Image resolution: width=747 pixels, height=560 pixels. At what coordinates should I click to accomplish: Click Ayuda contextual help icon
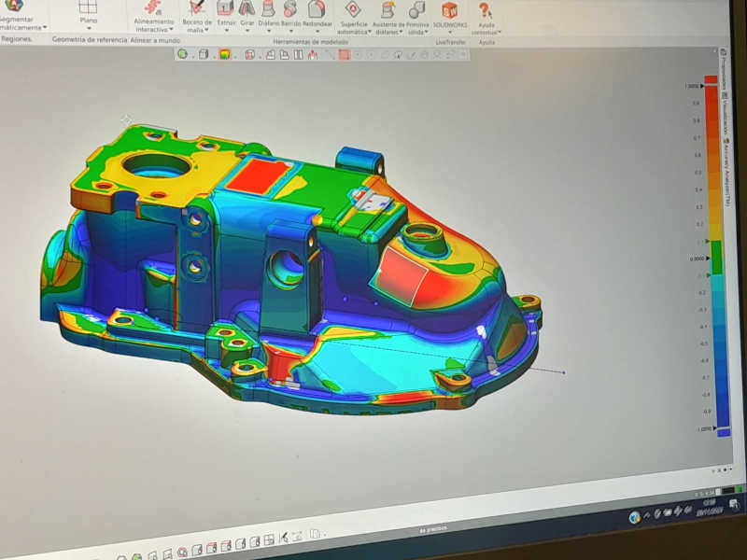tap(486, 12)
